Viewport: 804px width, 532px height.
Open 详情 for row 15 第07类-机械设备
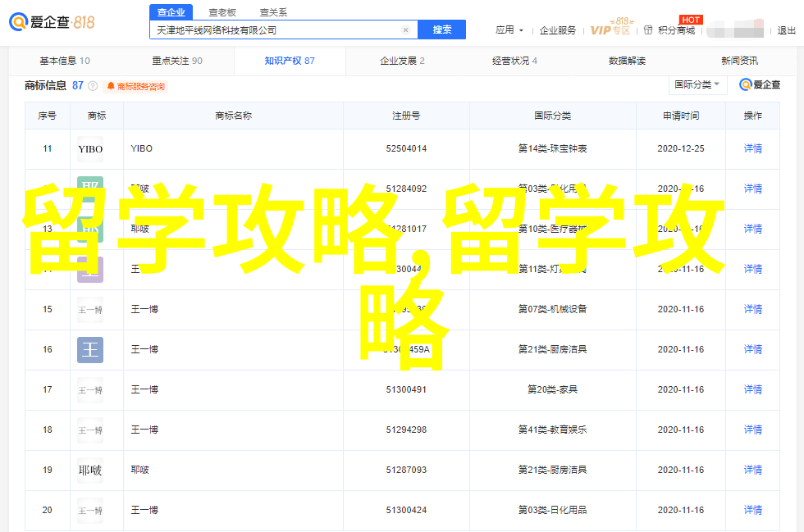click(x=753, y=309)
